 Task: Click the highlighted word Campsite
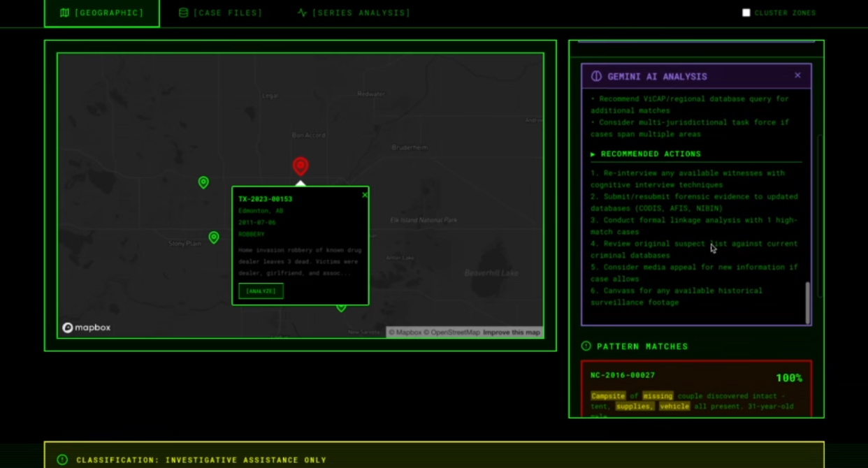point(608,396)
